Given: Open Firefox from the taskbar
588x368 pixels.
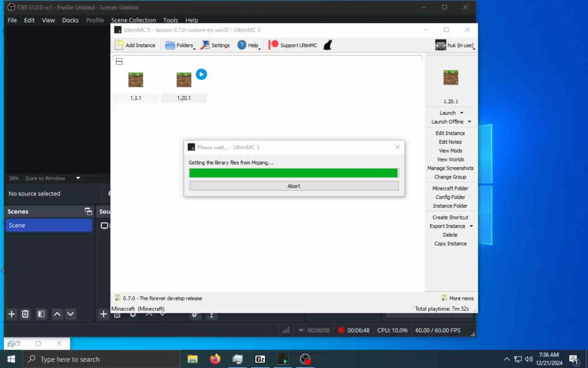Looking at the screenshot, I should point(215,359).
